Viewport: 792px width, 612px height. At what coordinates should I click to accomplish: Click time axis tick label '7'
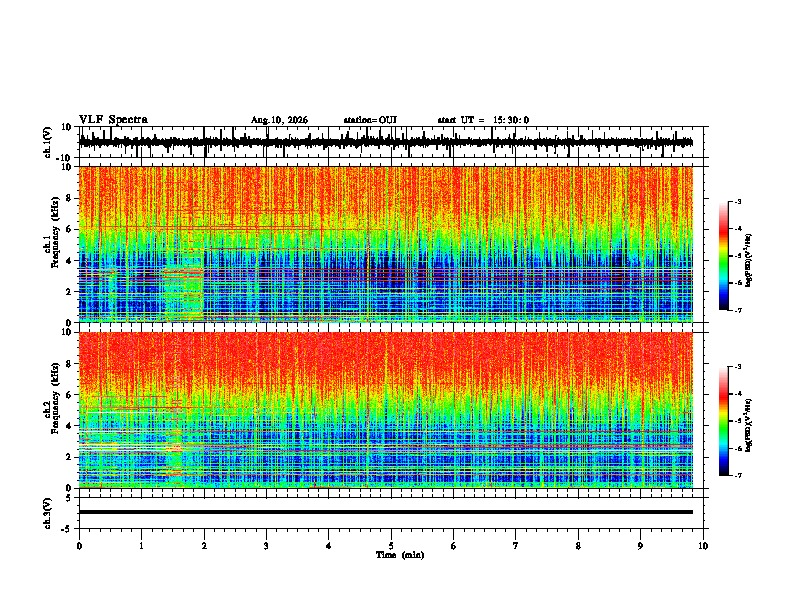pos(516,546)
